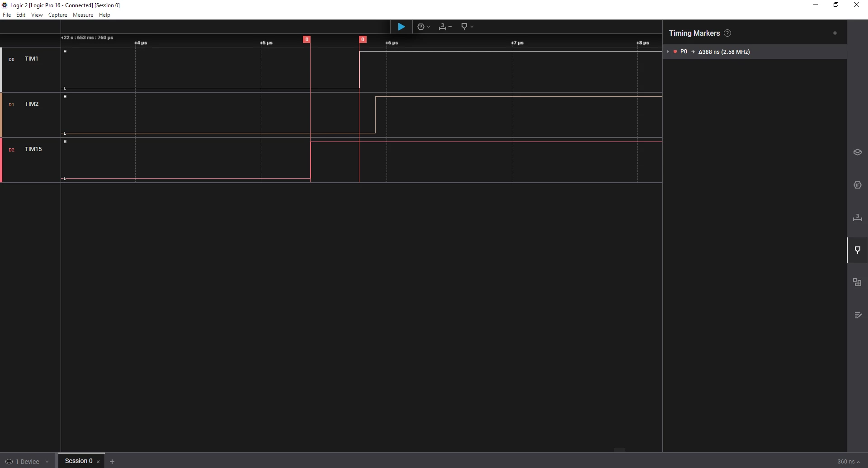Close the Session 0 tab
Screen dimensions: 868x468
click(x=98, y=462)
